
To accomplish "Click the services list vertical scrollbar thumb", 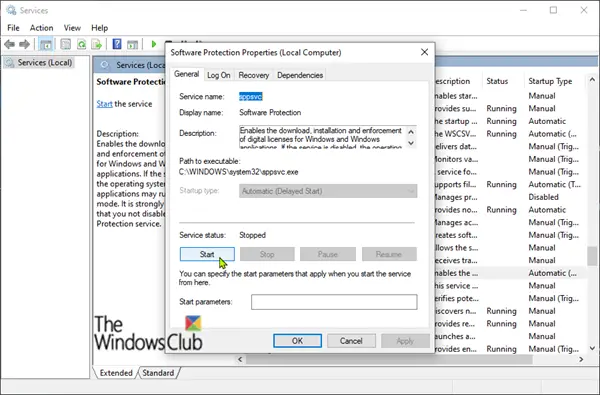I will 592,256.
